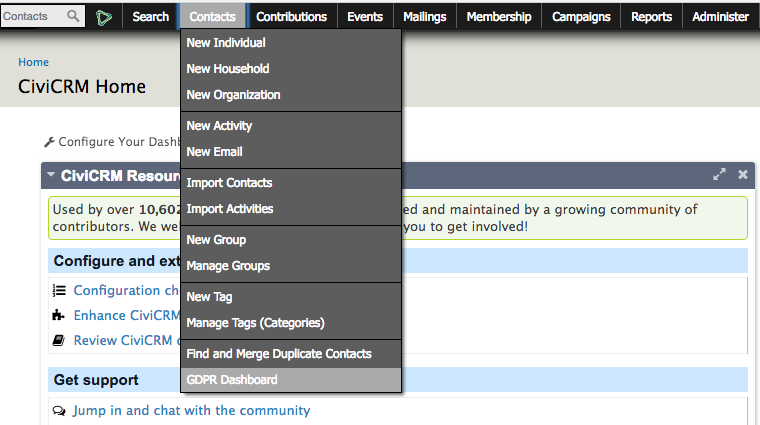Select Import Contacts menu entry

[x=291, y=183]
